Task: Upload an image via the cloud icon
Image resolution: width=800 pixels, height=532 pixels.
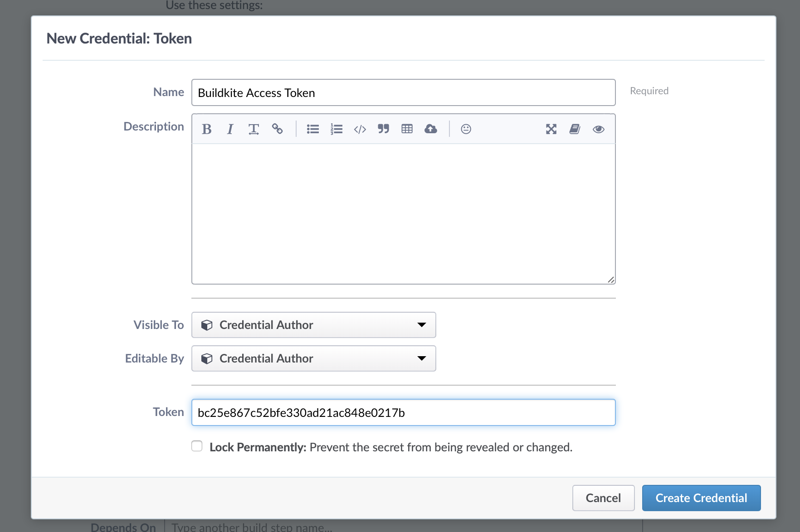Action: click(431, 129)
